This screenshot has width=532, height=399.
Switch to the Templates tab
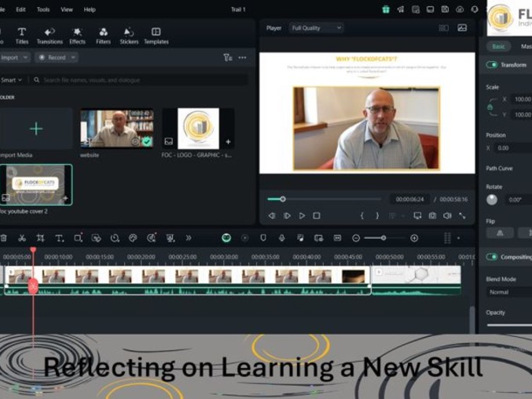(156, 36)
